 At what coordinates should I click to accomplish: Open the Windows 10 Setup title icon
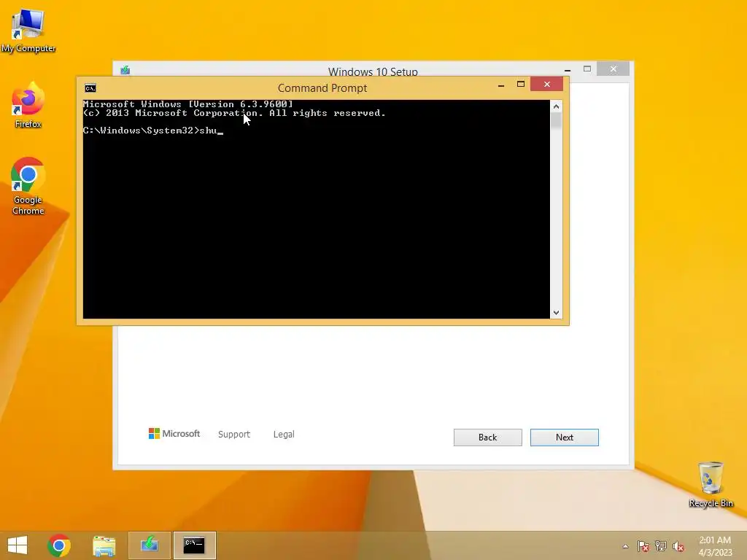click(x=125, y=71)
